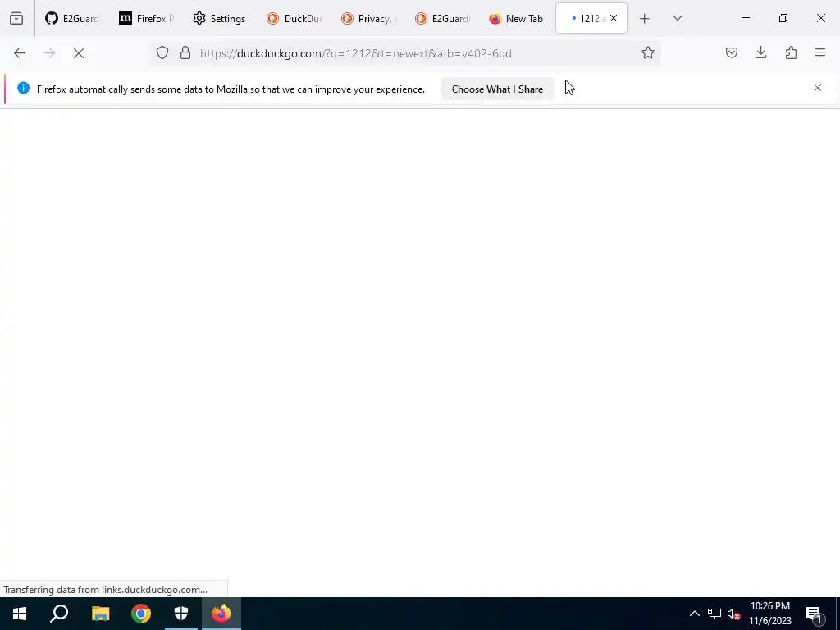Viewport: 840px width, 630px height.
Task: Open File Explorer from the taskbar
Action: [100, 614]
